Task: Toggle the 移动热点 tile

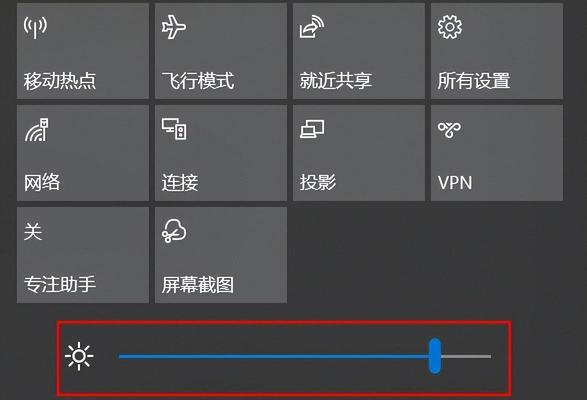Action: (83, 51)
